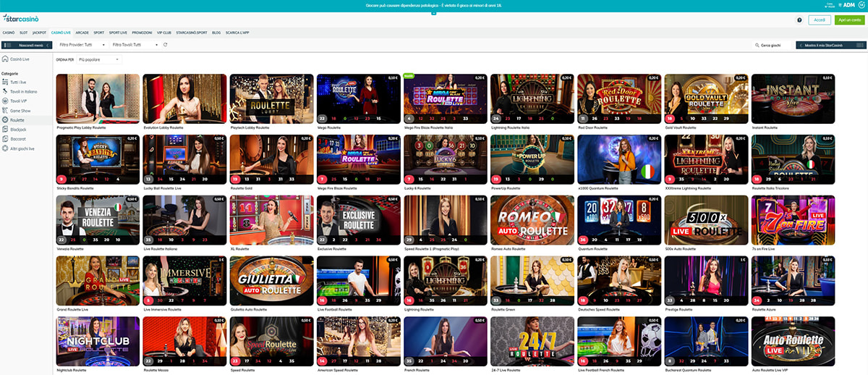868x375 pixels.
Task: Toggle Mostra il mio StarCasinò panel
Action: coord(830,45)
